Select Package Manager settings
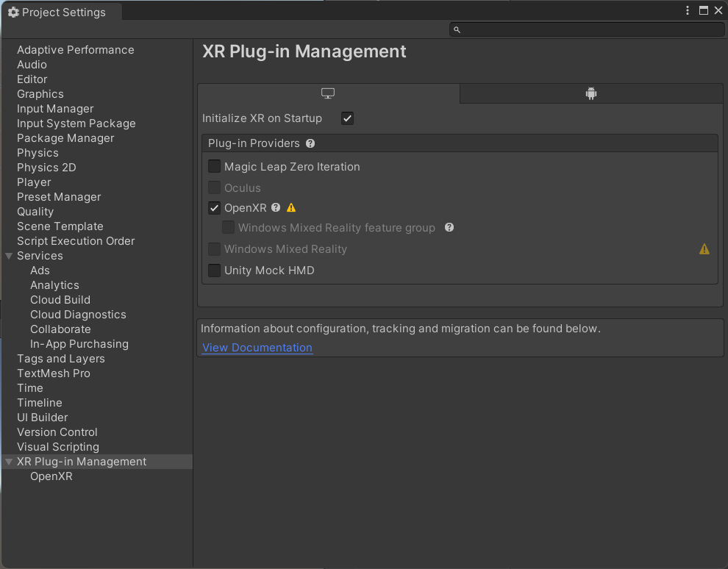This screenshot has width=728, height=569. tap(65, 138)
